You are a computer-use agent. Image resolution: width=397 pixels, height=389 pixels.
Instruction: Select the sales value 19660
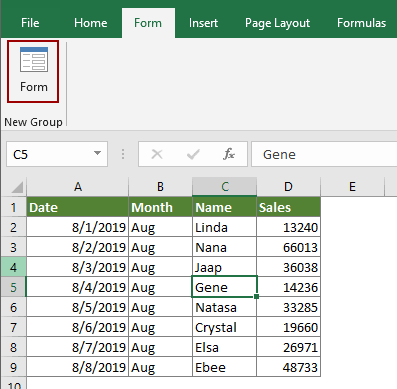tap(288, 327)
